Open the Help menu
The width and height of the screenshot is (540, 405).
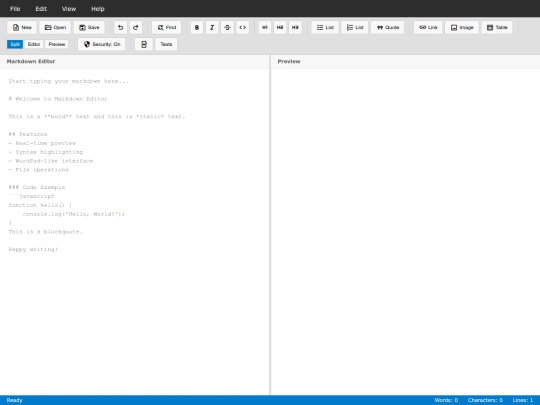click(97, 9)
